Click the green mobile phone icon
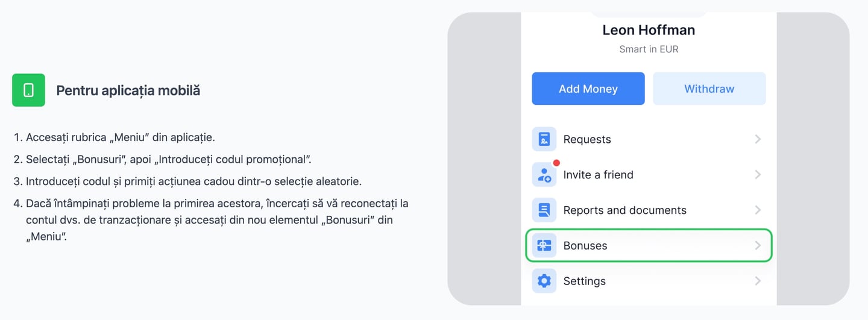This screenshot has height=320, width=868. coord(28,90)
